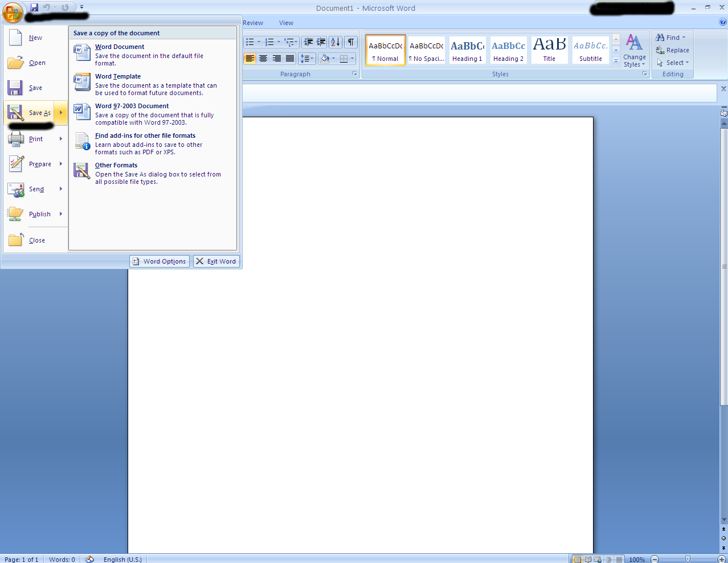728x563 pixels.
Task: Choose Prepare in the Office menu
Action: click(x=35, y=164)
